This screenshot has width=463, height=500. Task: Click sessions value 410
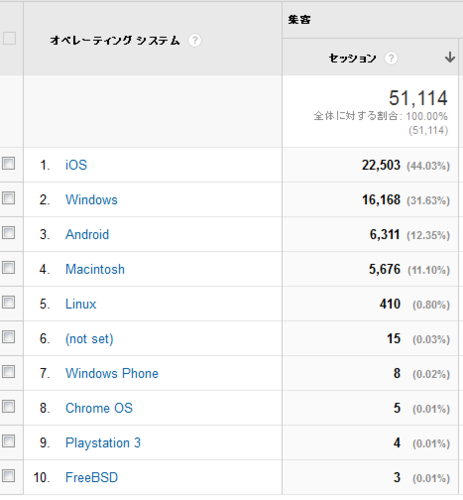[x=390, y=304]
